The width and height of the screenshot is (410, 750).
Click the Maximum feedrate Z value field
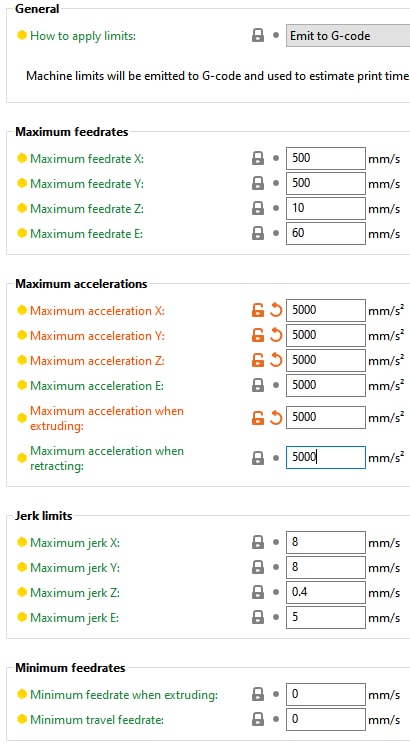click(326, 208)
